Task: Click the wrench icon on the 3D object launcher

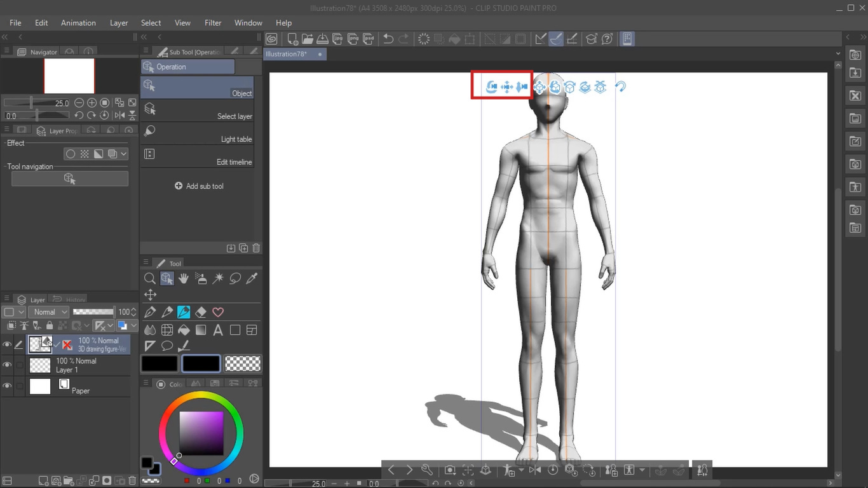Action: [x=427, y=470]
